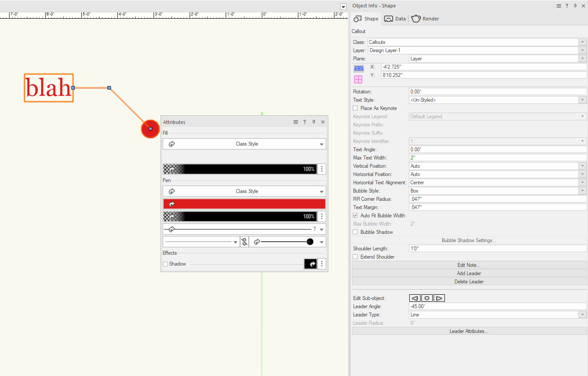Switch to the Data tab

[395, 19]
